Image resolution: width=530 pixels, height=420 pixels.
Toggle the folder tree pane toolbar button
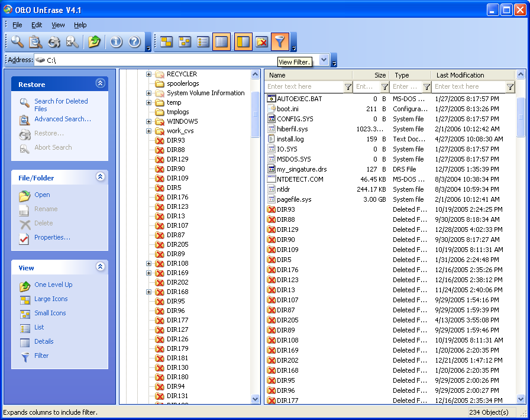[243, 41]
